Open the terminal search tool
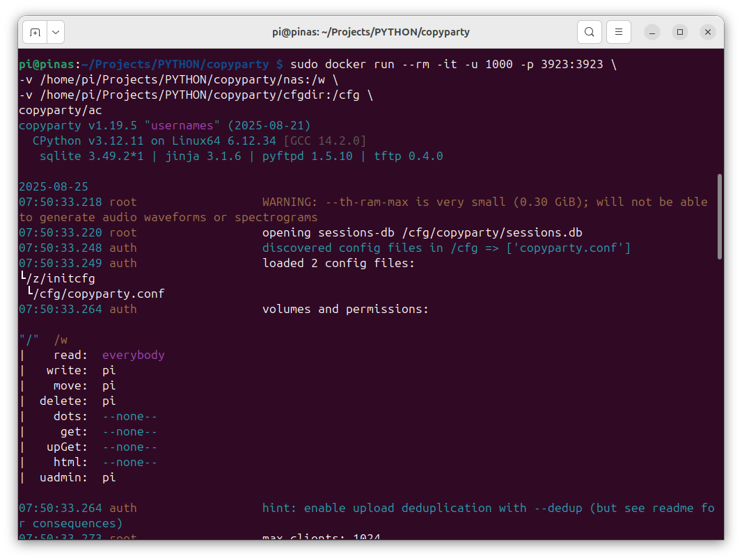This screenshot has width=742, height=560. (590, 32)
